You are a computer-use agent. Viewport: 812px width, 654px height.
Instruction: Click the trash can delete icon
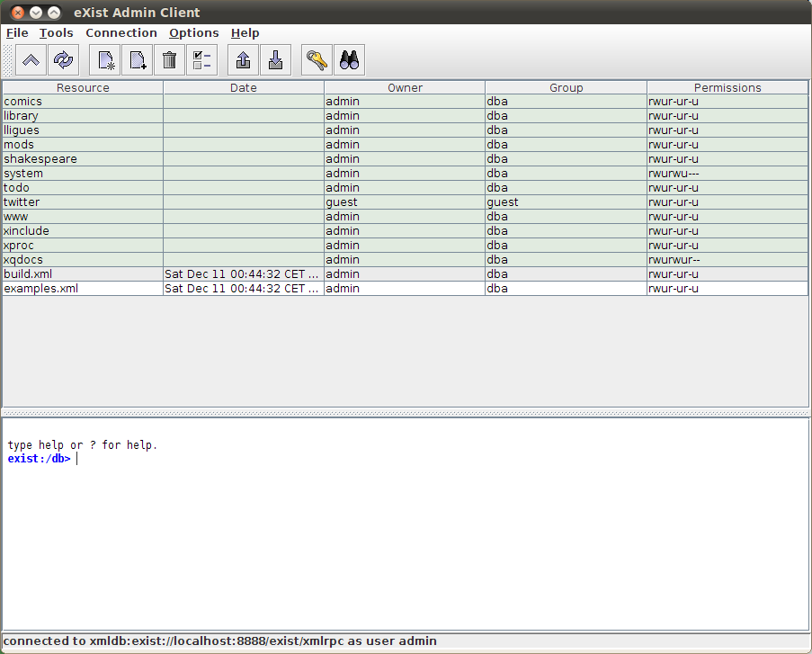click(x=169, y=60)
